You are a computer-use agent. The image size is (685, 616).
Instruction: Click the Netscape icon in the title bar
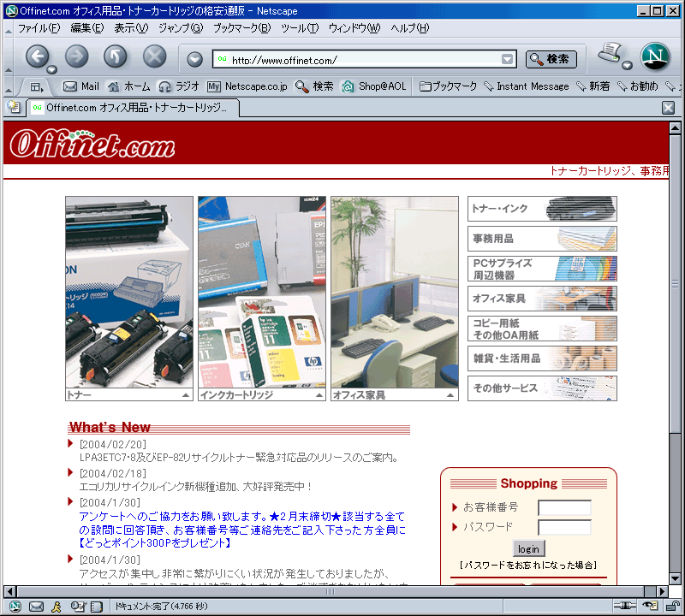(x=12, y=10)
